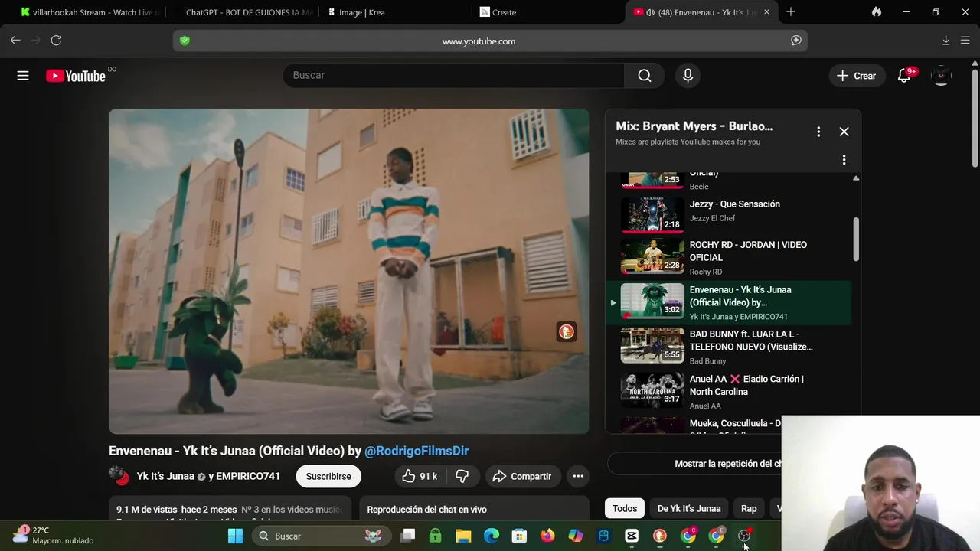Reload the page in the browser

[56, 41]
